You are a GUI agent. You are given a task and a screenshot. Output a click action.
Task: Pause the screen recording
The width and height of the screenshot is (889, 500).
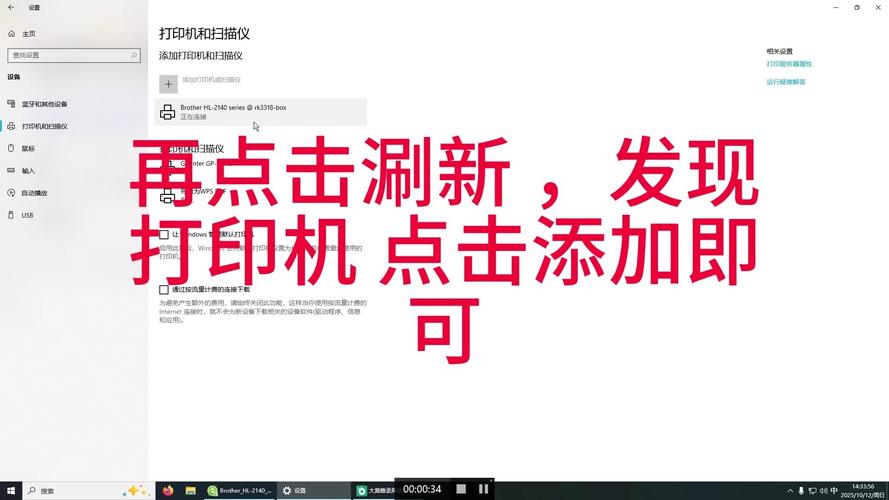click(x=483, y=489)
